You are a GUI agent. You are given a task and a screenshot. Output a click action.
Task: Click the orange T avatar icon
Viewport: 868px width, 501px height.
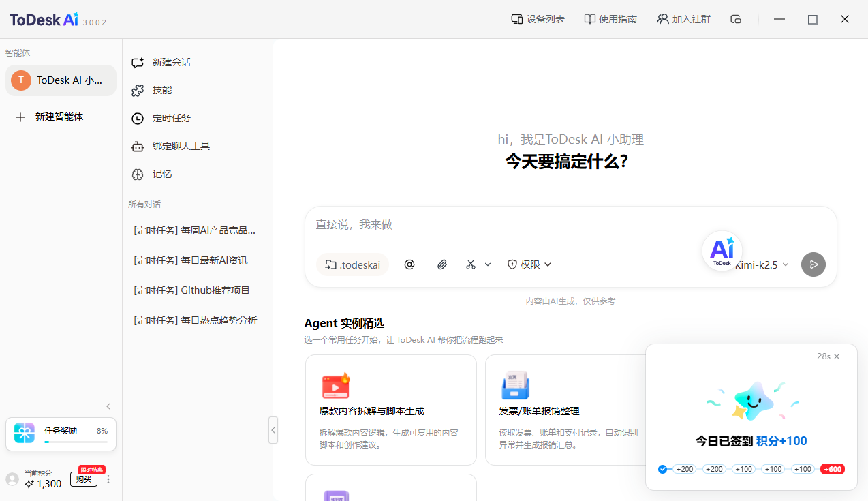point(21,80)
